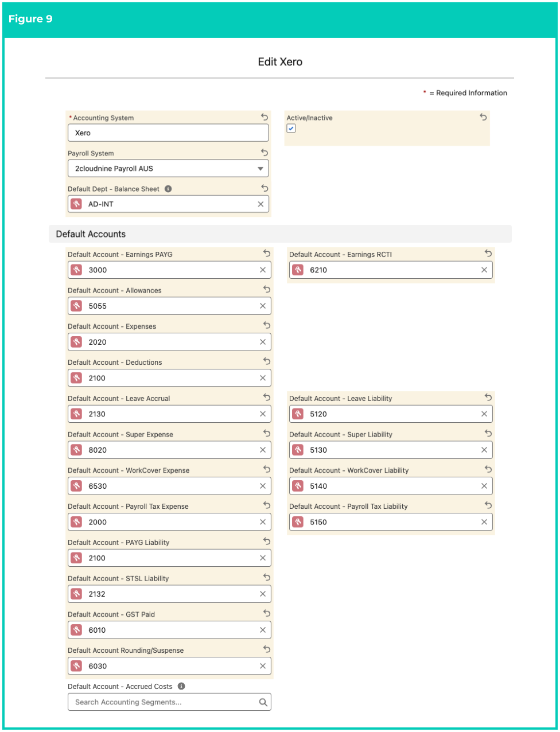
Task: Clear the 8020 Super Expense account
Action: 263,450
